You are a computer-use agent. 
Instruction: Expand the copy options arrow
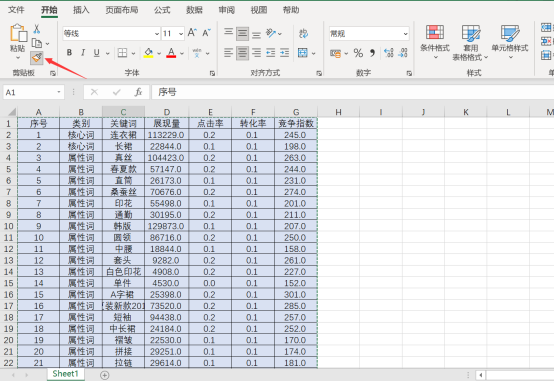click(47, 44)
